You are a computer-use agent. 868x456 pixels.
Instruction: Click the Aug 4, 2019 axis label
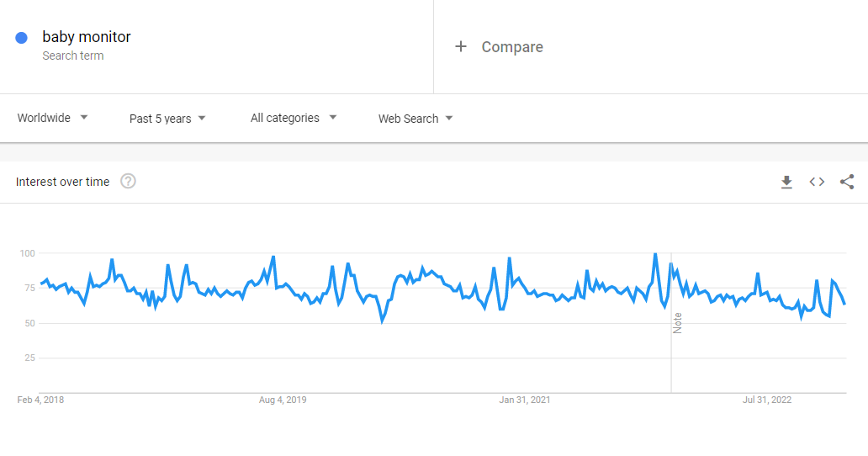pos(283,400)
